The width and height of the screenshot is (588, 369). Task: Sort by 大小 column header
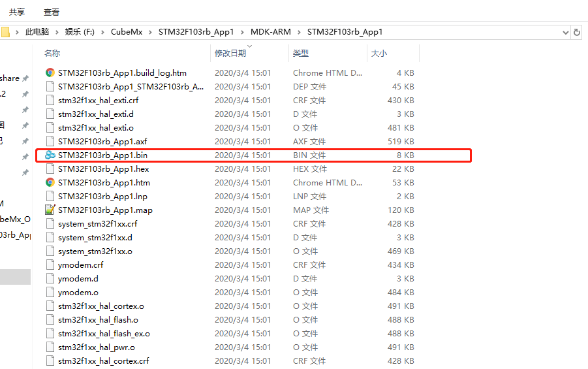379,54
